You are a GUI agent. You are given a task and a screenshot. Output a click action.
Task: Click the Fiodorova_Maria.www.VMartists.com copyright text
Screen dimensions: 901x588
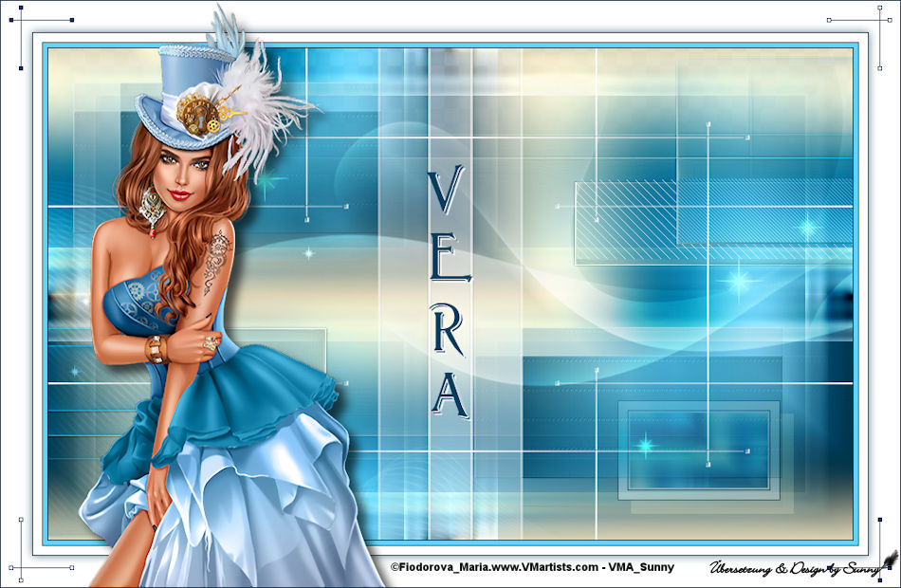click(531, 567)
